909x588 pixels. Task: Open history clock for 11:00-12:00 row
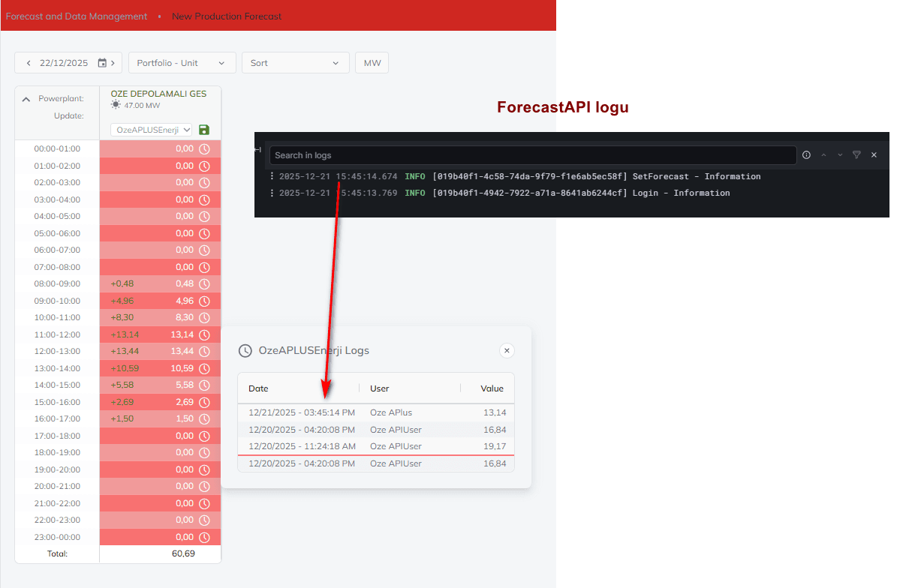coord(204,334)
